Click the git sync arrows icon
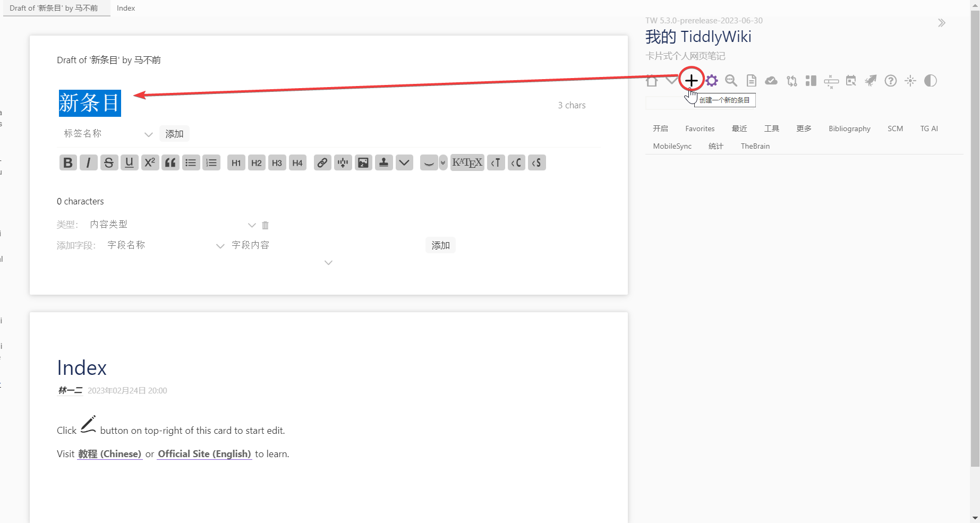 [x=791, y=81]
